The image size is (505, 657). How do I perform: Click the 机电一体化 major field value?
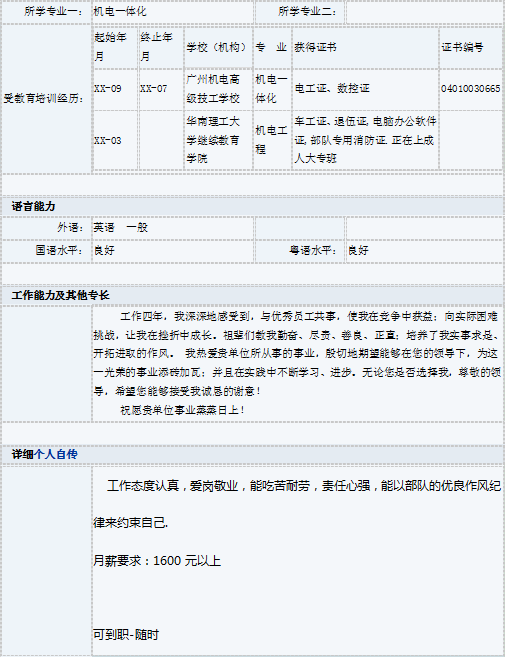click(120, 11)
